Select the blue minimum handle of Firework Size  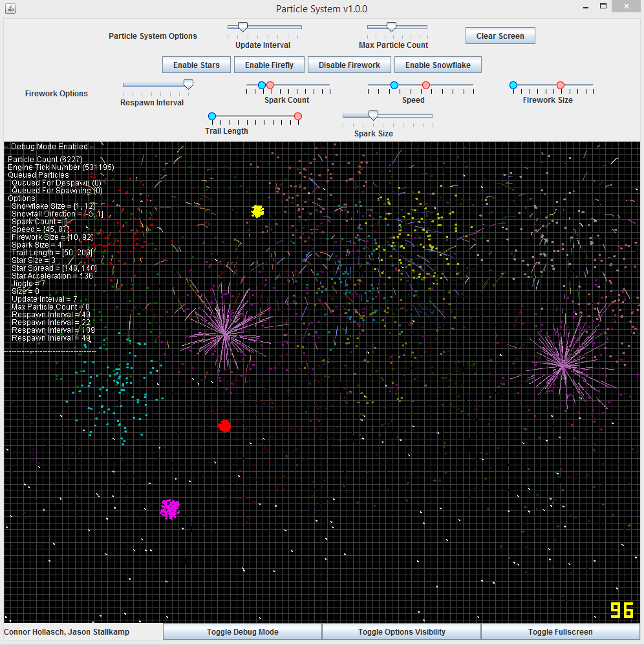(513, 85)
